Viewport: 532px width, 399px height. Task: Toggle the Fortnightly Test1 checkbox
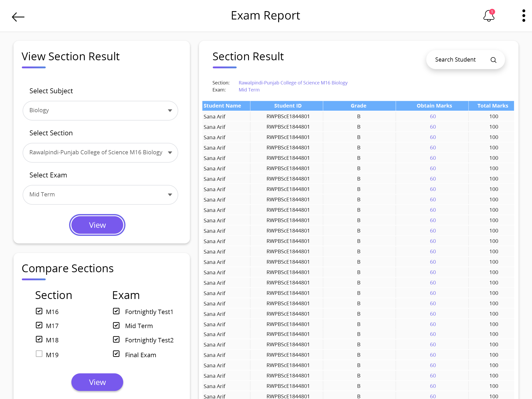click(x=116, y=311)
